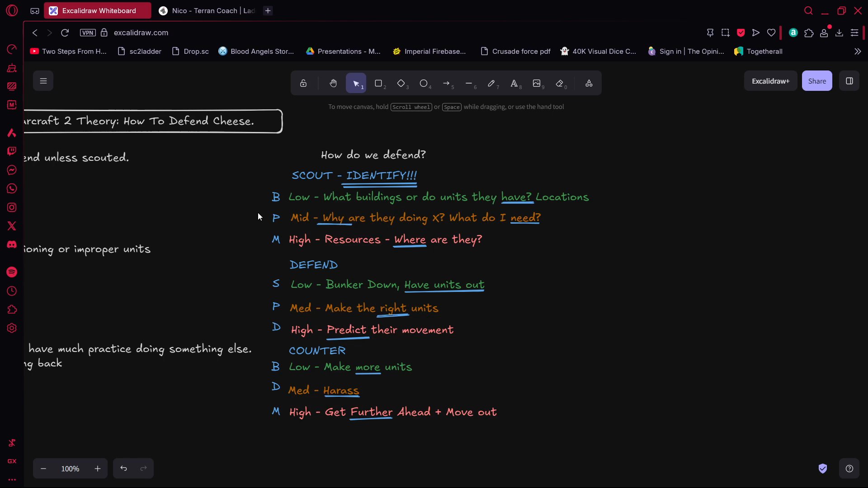Toggle the sidebar panel button

[849, 81]
